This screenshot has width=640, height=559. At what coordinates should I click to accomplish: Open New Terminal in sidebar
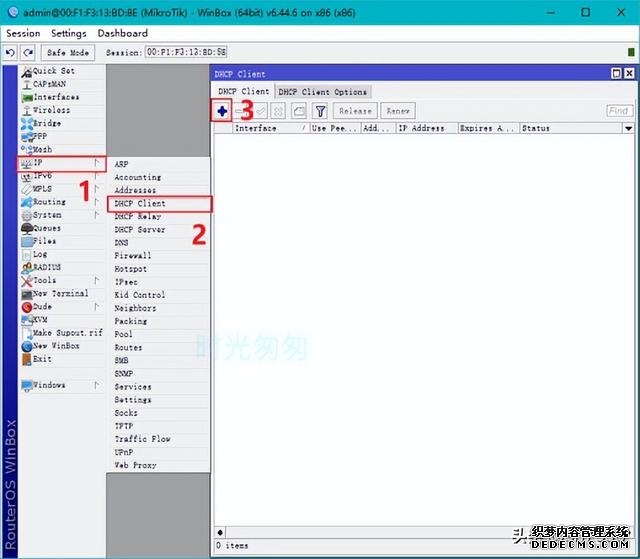pyautogui.click(x=62, y=293)
